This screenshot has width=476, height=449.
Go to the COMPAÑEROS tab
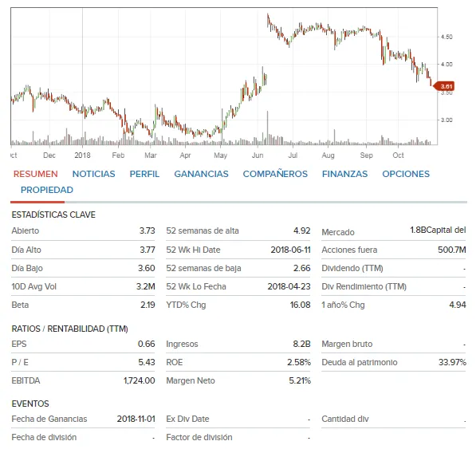point(275,174)
